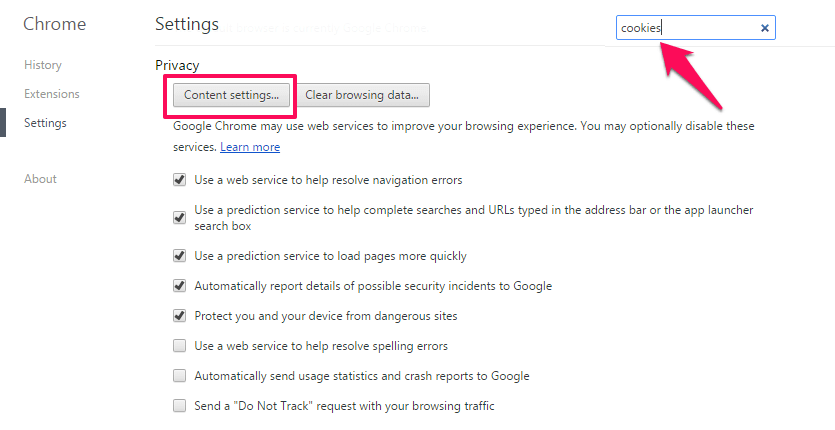Clear the cookies search with the X icon
This screenshot has height=430, width=835.
pos(765,28)
